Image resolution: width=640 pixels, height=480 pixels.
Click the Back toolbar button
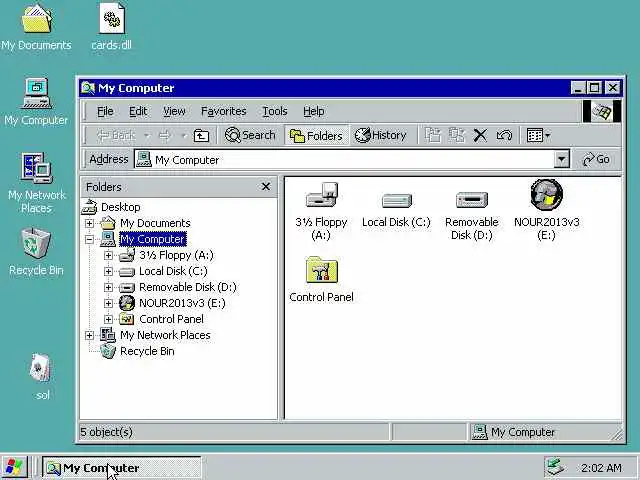[116, 135]
